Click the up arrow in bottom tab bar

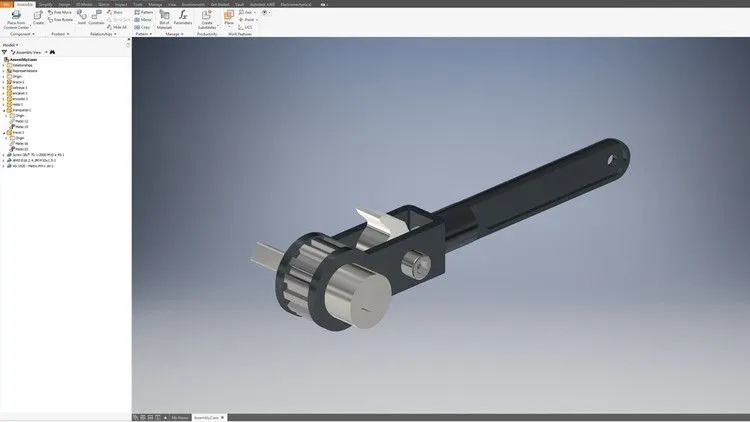point(165,418)
